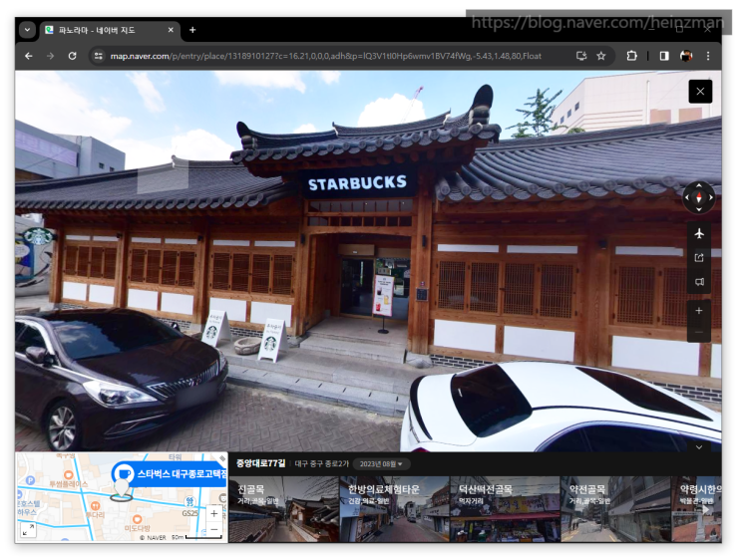Go back in browser history

(29, 56)
